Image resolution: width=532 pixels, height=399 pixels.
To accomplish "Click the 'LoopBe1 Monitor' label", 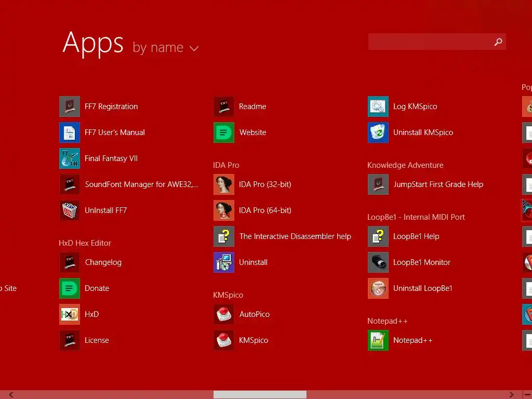I will [422, 262].
